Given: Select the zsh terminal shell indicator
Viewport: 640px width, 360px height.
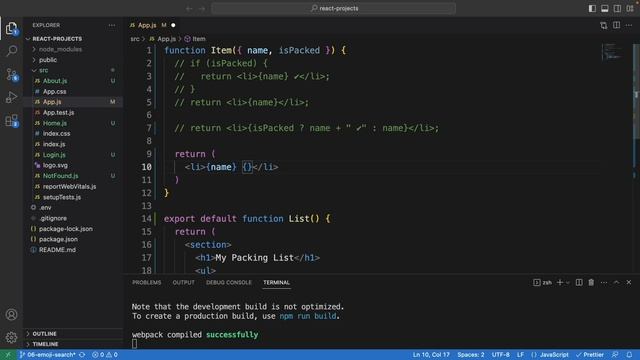Looking at the screenshot, I should (542, 282).
